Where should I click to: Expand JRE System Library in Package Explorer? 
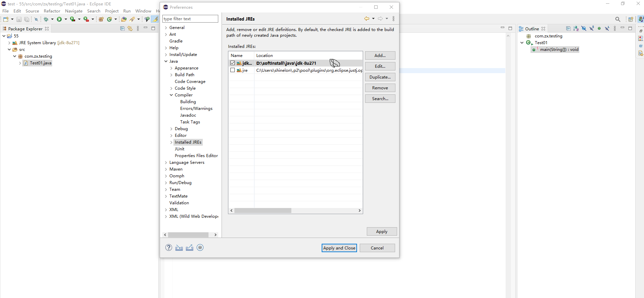9,43
